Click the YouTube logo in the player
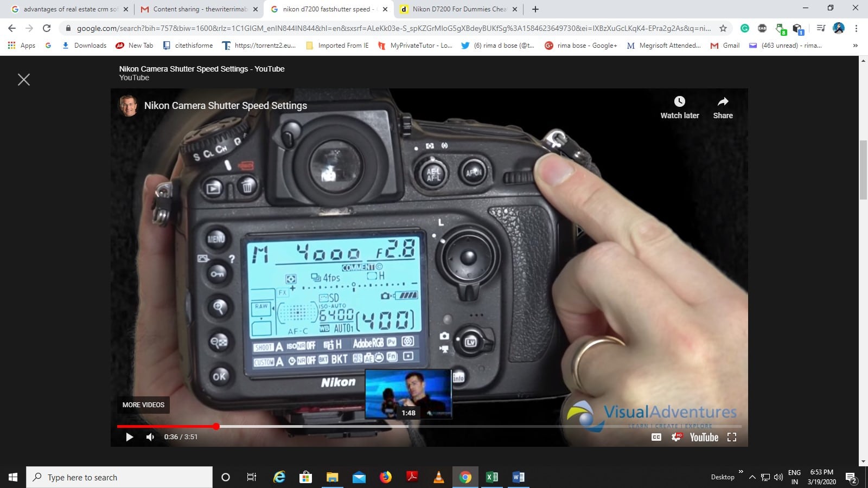Image resolution: width=868 pixels, height=488 pixels. point(704,437)
